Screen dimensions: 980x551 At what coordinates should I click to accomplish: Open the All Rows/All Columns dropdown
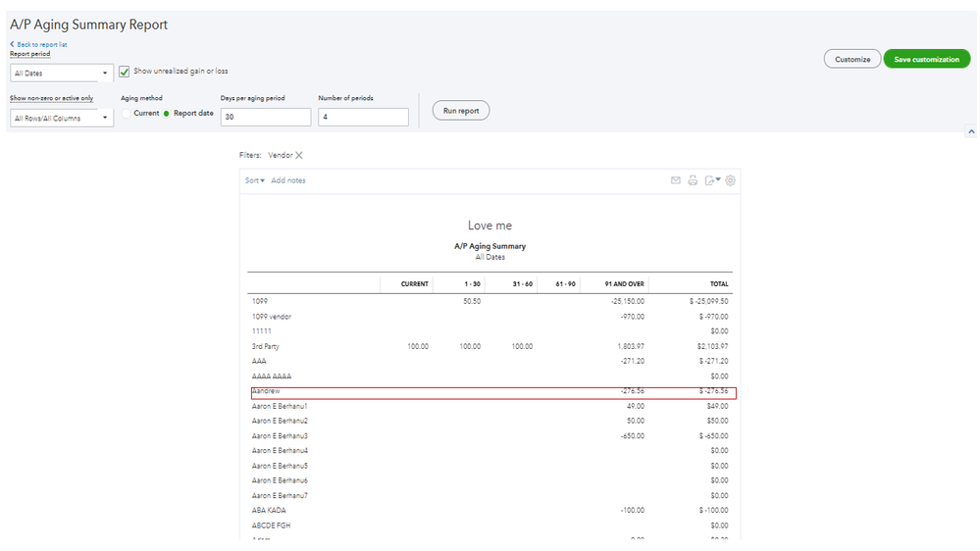pos(62,119)
